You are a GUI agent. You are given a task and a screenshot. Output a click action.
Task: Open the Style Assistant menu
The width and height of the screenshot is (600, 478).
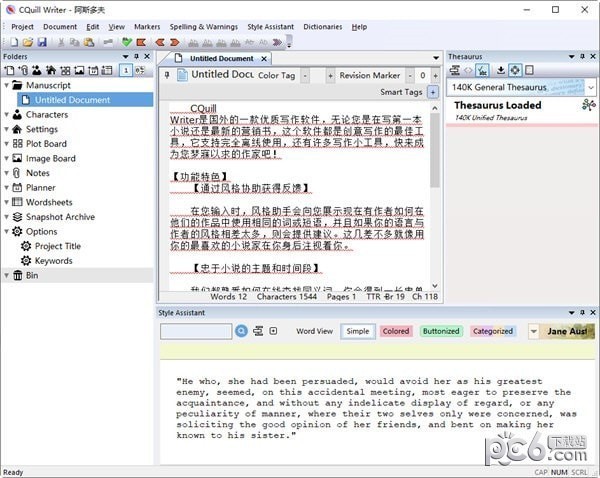[x=271, y=27]
